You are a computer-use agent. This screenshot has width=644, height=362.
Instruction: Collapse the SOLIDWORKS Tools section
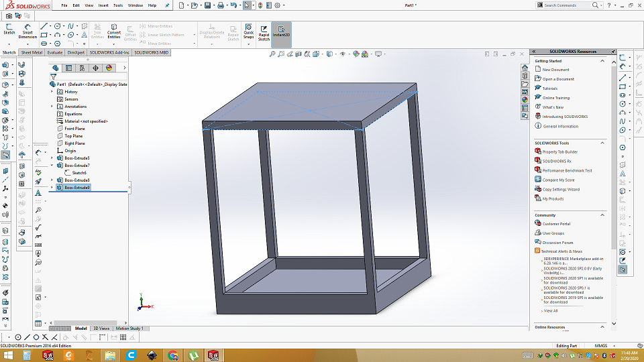tap(602, 143)
